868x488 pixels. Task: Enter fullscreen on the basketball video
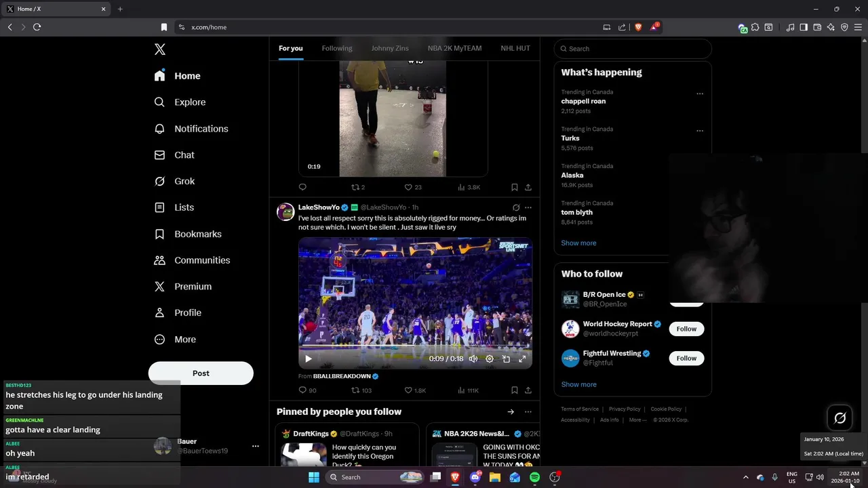pos(522,359)
